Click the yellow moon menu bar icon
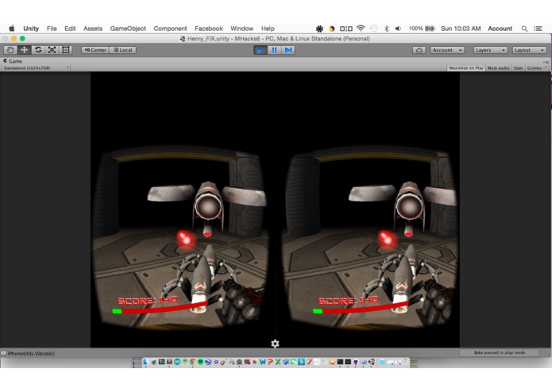 pyautogui.click(x=332, y=29)
